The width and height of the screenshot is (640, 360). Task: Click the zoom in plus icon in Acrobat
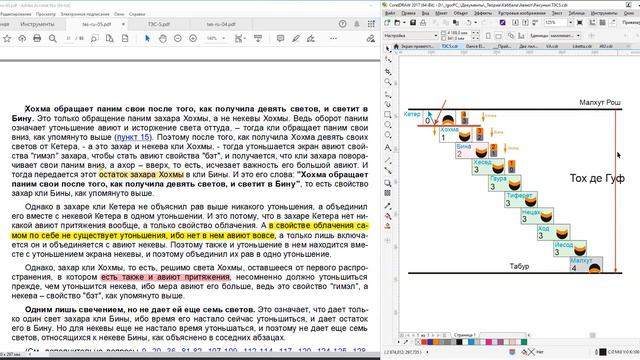(x=193, y=38)
